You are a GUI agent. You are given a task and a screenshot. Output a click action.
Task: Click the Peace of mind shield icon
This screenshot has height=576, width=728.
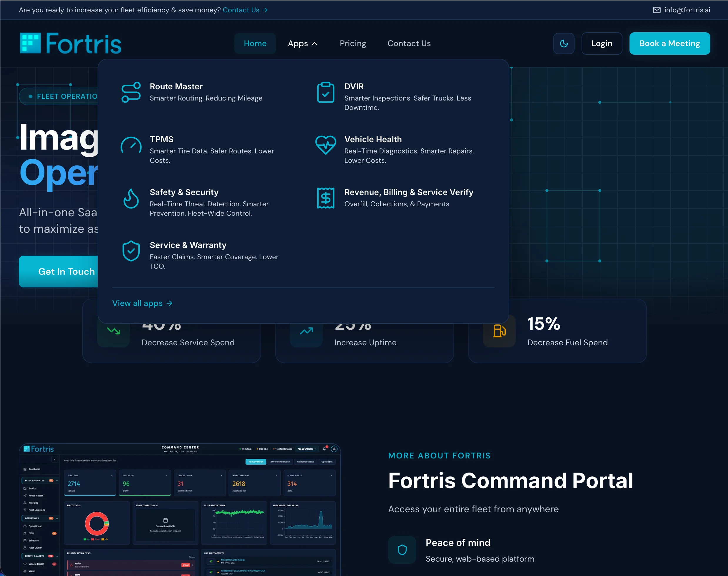[402, 550]
